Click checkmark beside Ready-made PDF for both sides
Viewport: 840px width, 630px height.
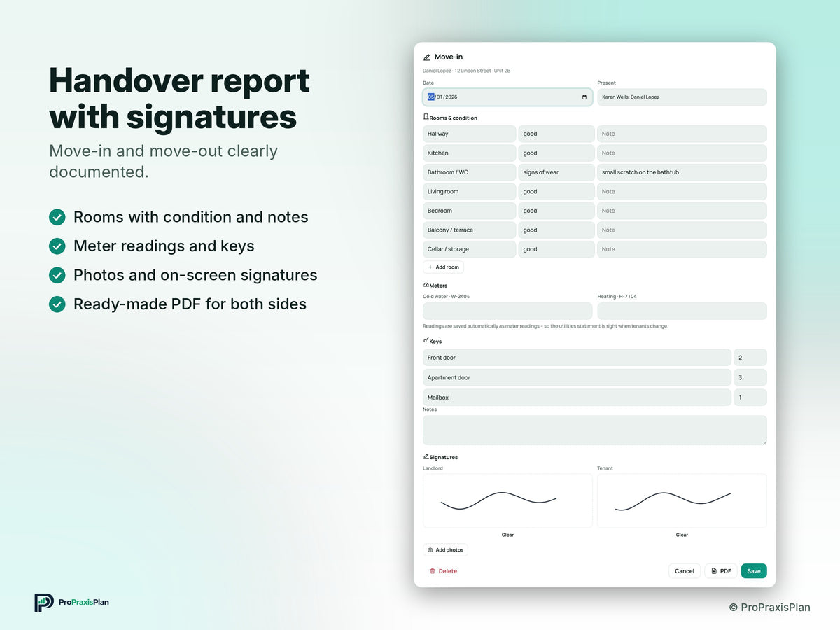click(57, 304)
